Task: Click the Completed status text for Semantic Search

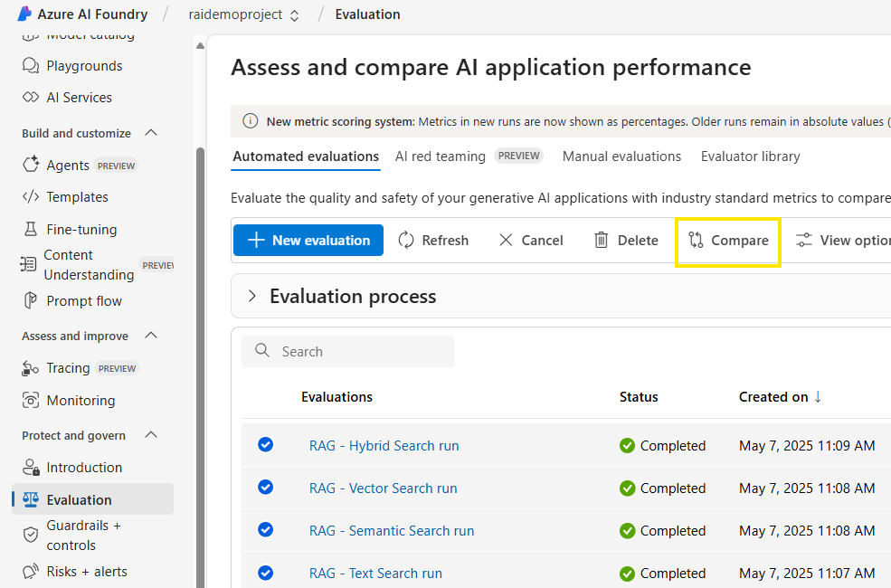Action: (673, 531)
